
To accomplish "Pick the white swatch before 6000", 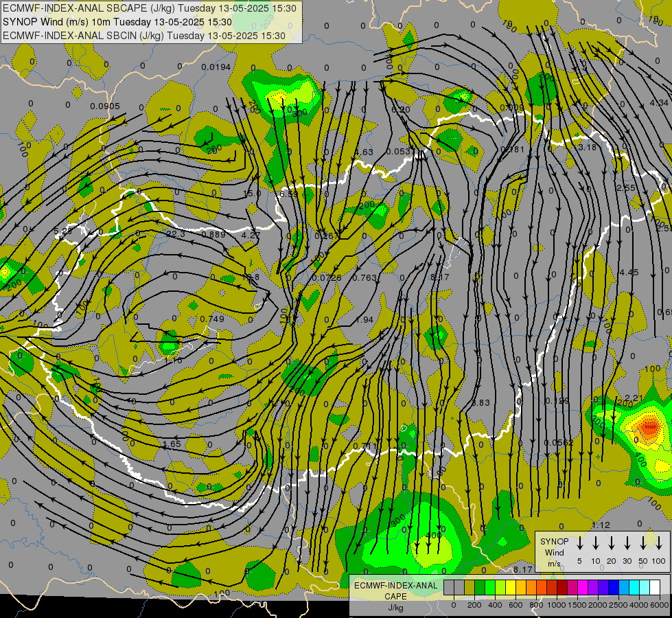I will (x=654, y=588).
